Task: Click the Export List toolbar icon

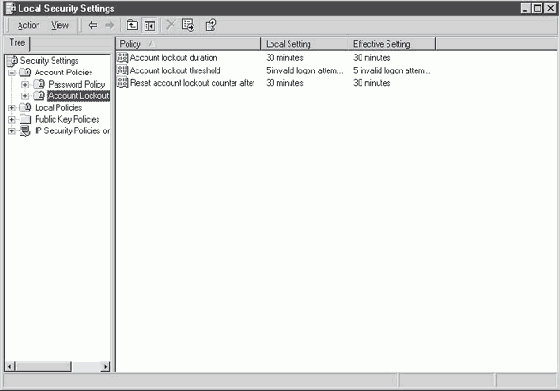Action: (x=188, y=25)
